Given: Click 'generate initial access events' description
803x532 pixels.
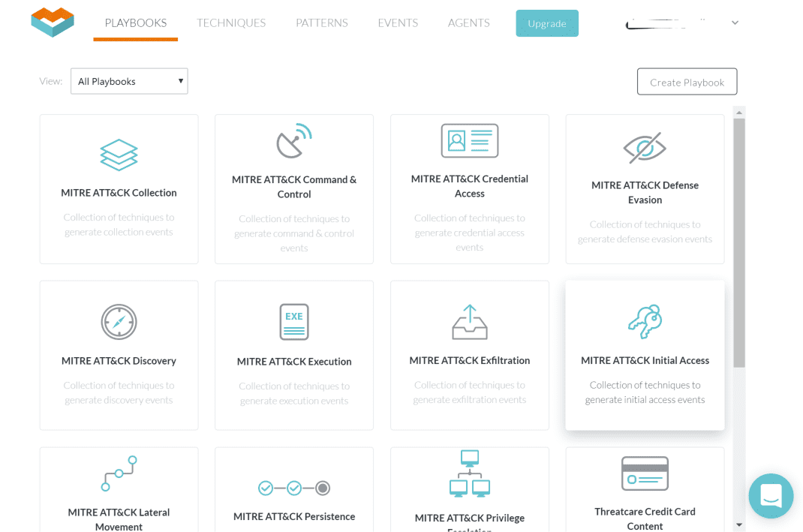Looking at the screenshot, I should pos(645,399).
